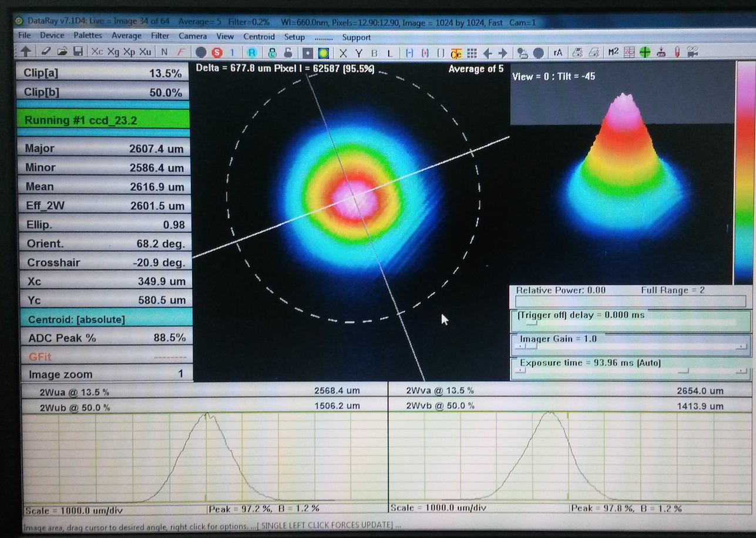Click the cyan R icon

[x=252, y=52]
